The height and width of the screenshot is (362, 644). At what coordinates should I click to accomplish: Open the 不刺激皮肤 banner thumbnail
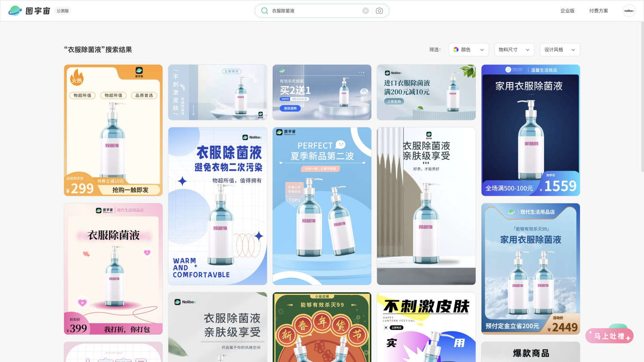pyautogui.click(x=218, y=92)
